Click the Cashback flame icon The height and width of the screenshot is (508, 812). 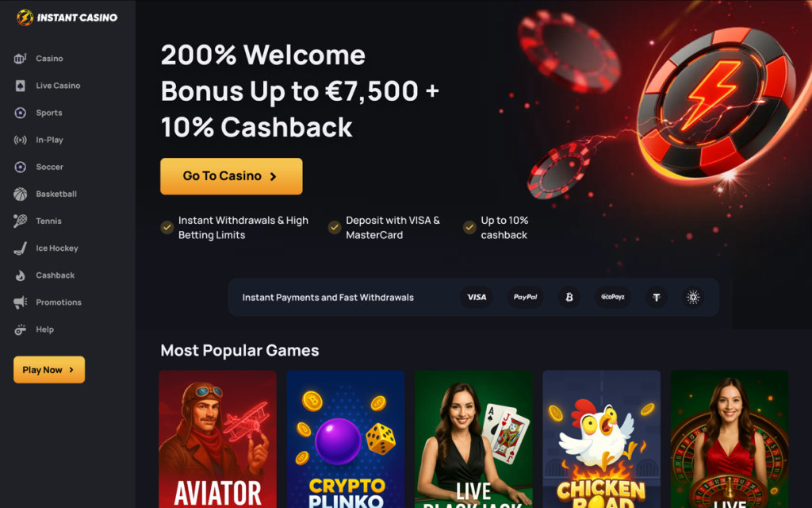20,275
